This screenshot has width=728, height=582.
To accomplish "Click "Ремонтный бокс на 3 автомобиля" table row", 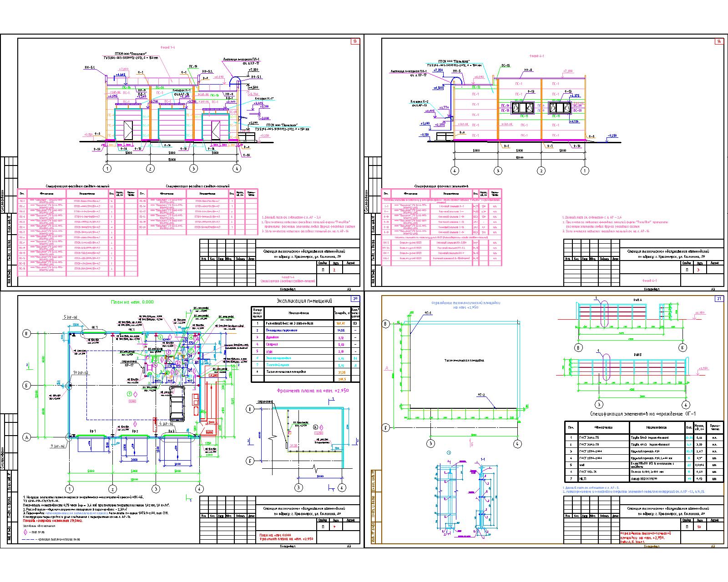I will [306, 323].
